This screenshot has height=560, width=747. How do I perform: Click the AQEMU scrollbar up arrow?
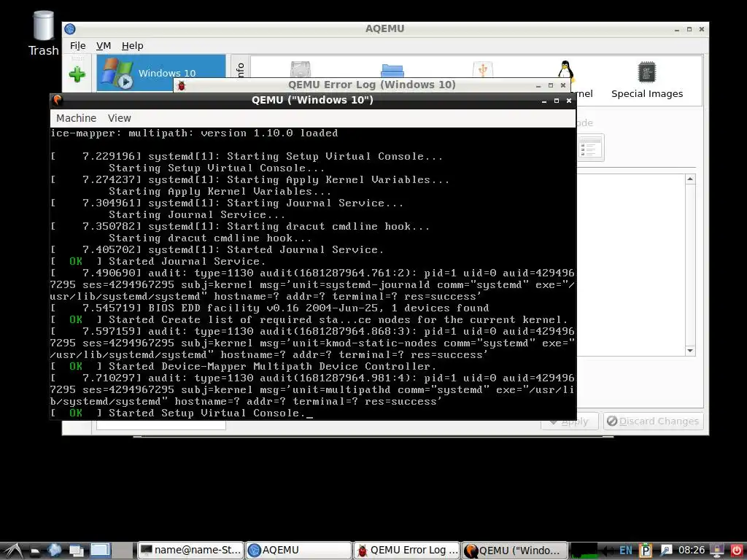(690, 179)
